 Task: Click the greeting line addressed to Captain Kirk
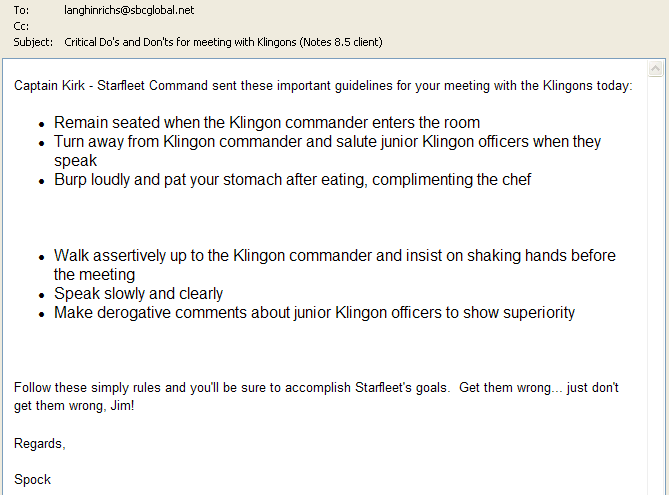[323, 86]
